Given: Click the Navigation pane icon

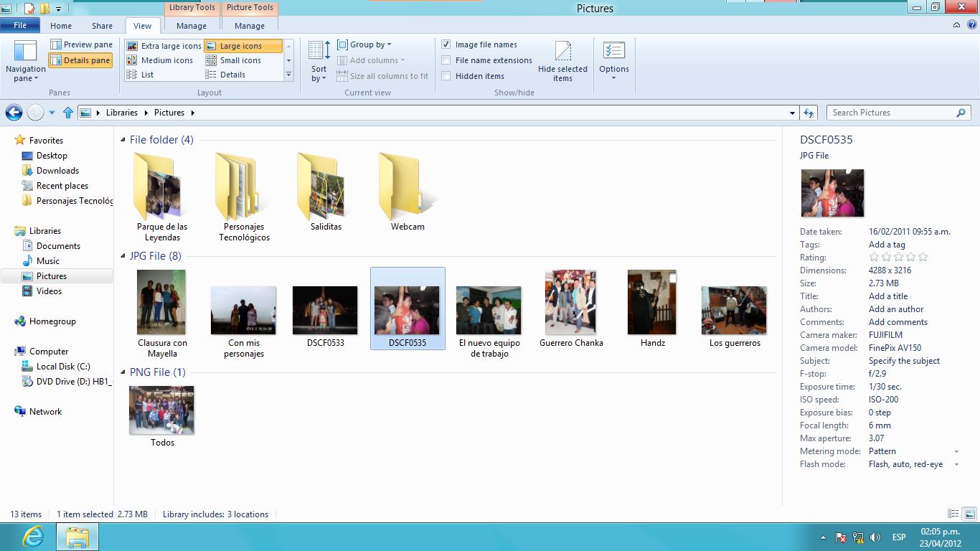Looking at the screenshot, I should [25, 52].
